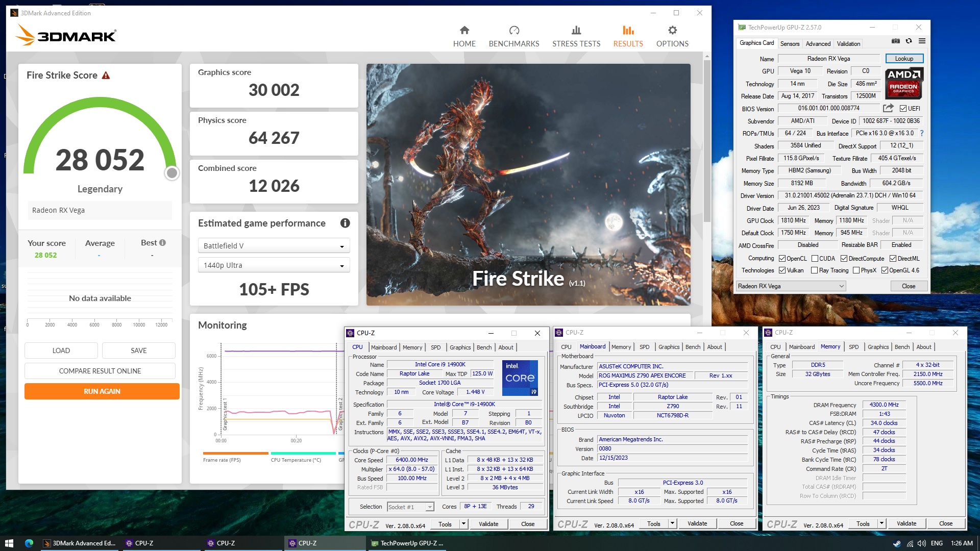
Task: Click the LOAD button in 3DMark
Action: click(61, 350)
